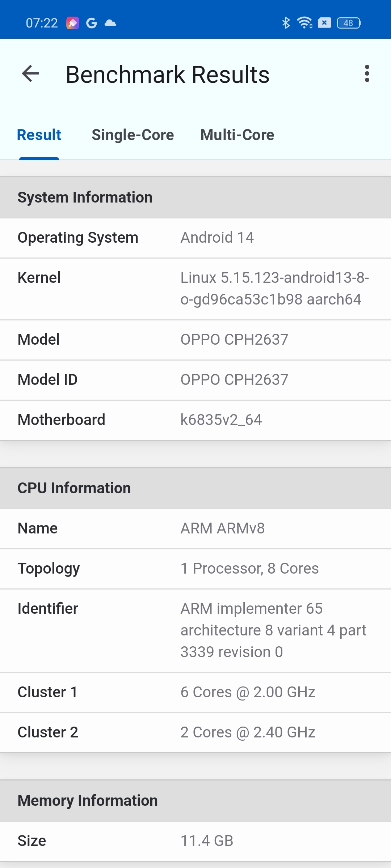Tap the Cluster 2 label
This screenshot has width=391, height=868.
[x=48, y=732]
